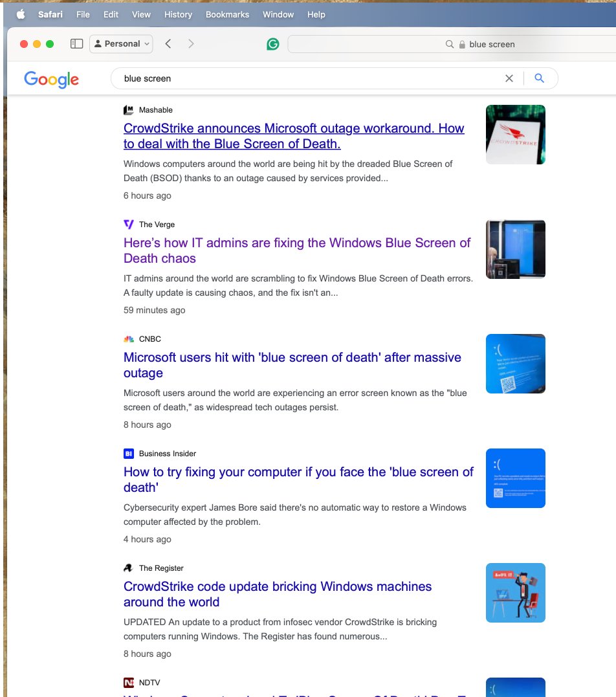Viewport: 616px width, 697px height.
Task: Click the Google logo
Action: pyautogui.click(x=51, y=80)
